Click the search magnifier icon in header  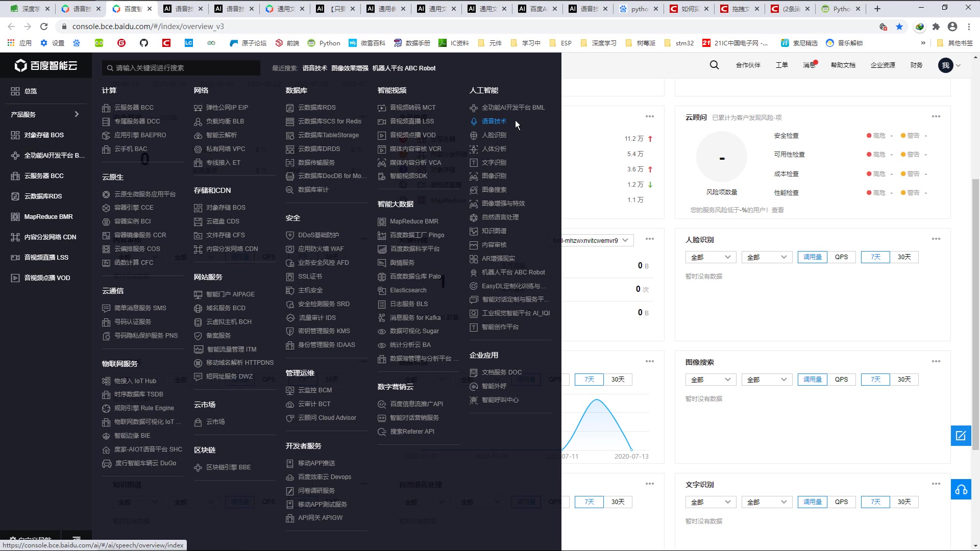714,65
